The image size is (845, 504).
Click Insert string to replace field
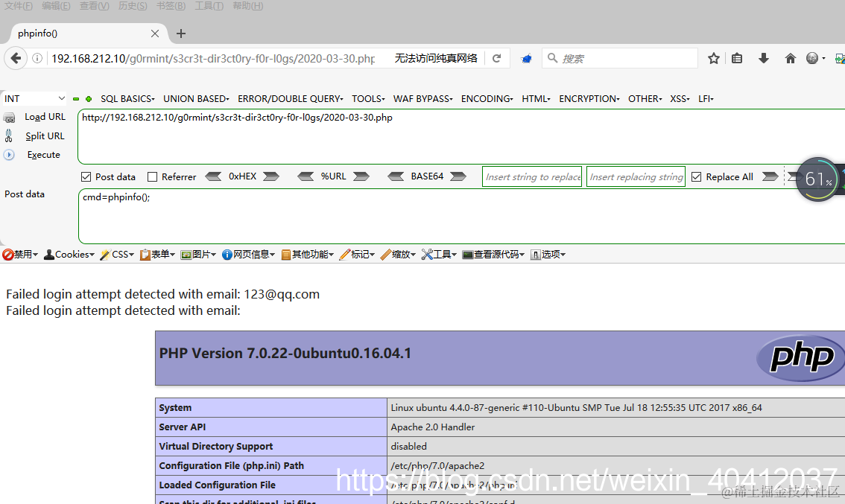tap(532, 176)
